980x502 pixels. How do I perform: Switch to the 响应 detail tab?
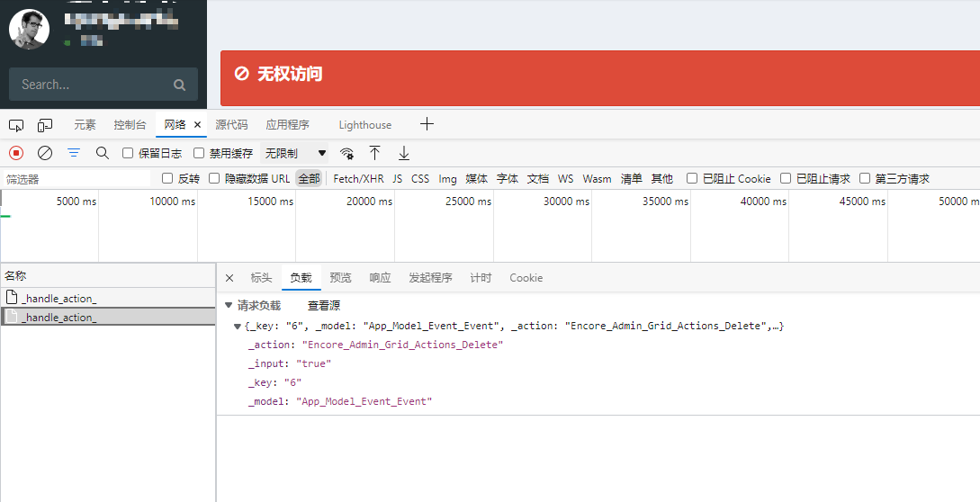380,278
